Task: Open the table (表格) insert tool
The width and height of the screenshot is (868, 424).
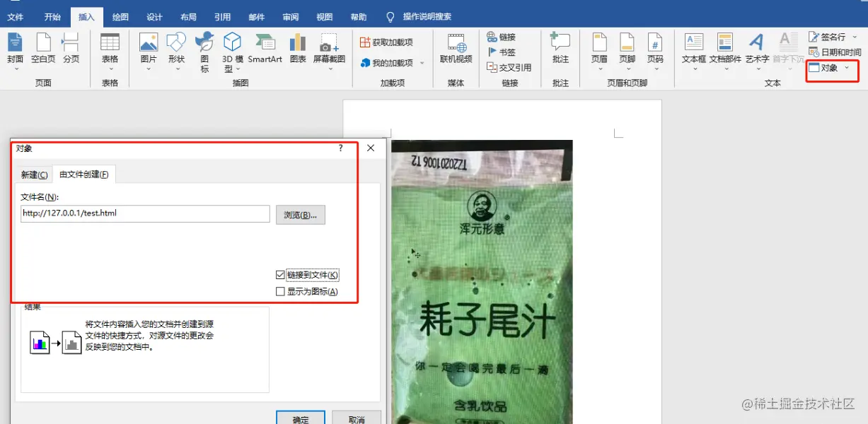Action: tap(110, 50)
